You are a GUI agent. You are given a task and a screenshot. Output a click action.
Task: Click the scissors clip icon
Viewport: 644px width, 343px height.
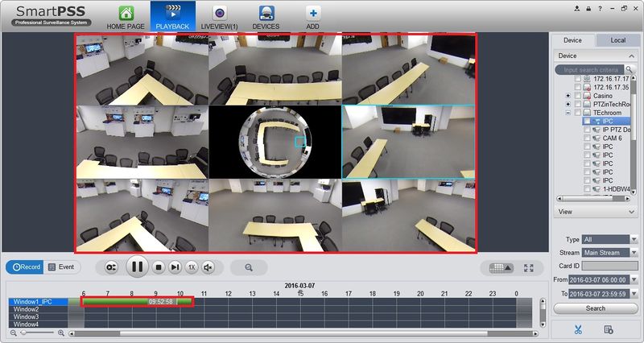click(578, 329)
